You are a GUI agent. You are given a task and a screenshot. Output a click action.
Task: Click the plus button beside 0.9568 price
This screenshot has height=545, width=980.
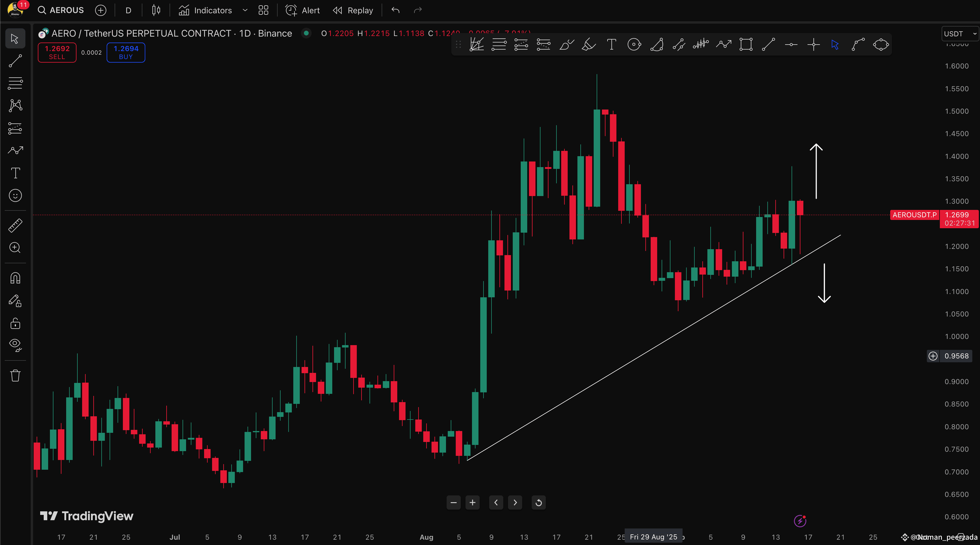pos(933,356)
